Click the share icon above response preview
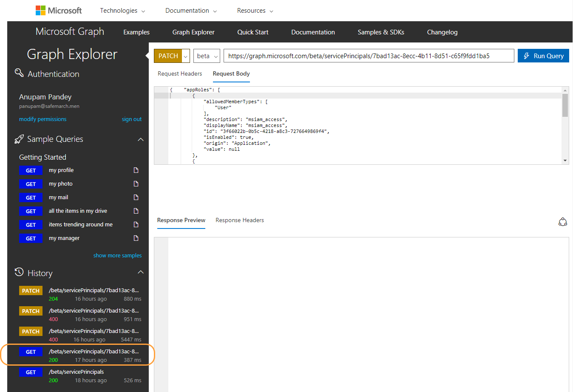 (562, 222)
